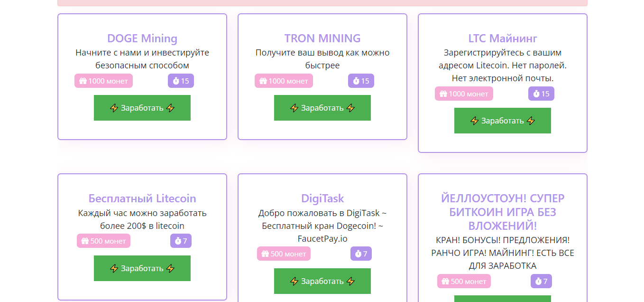Click gift icon in LTC Майнинг reward badge
The image size is (644, 302).
(443, 94)
